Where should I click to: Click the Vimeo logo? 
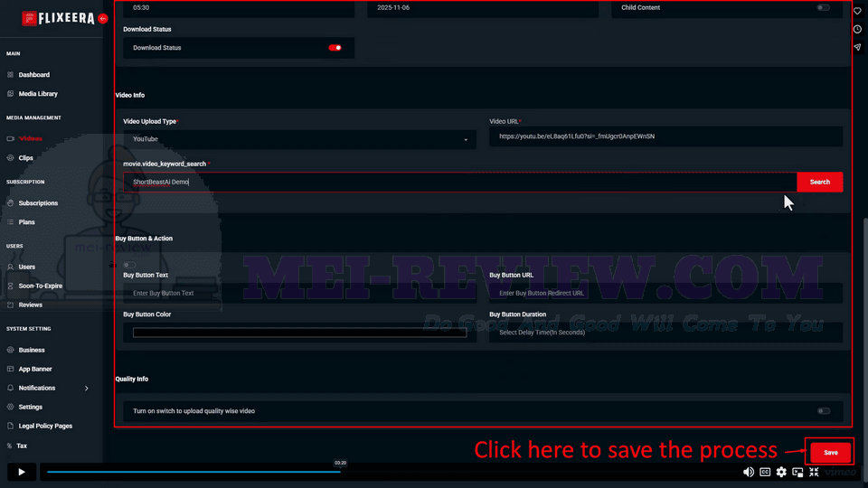tap(840, 472)
